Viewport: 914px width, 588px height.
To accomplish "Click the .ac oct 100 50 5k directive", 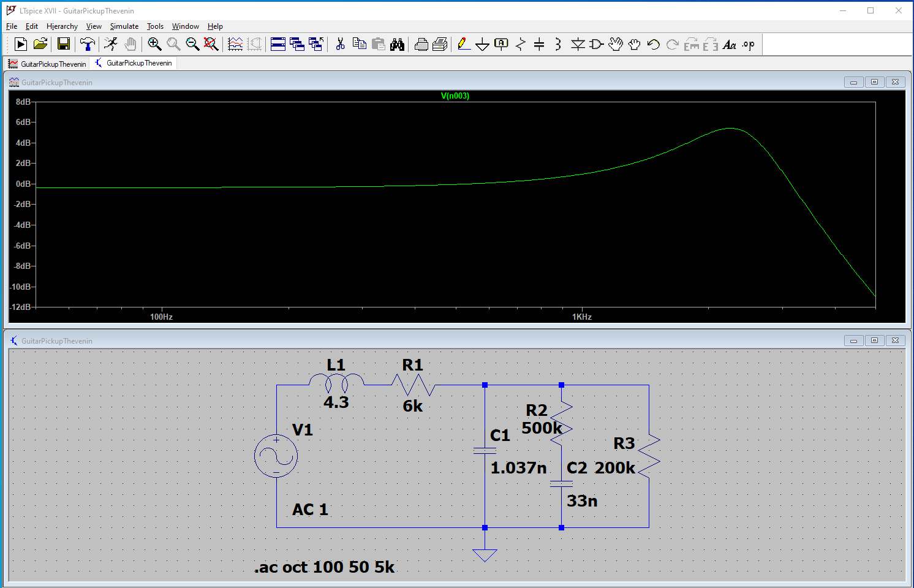I will (324, 567).
